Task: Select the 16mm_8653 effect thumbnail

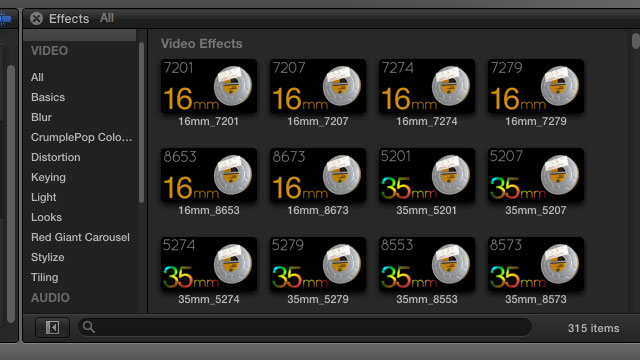Action: 209,175
